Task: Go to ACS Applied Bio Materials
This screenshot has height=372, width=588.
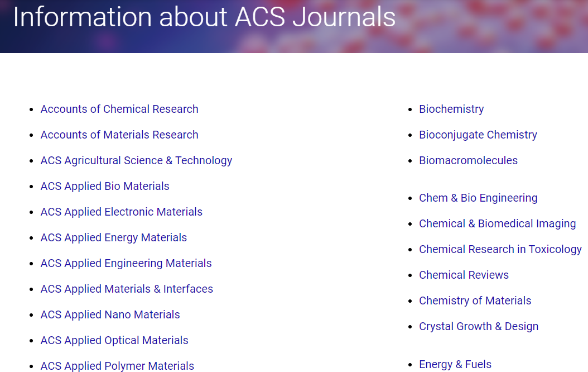Action: tap(105, 186)
